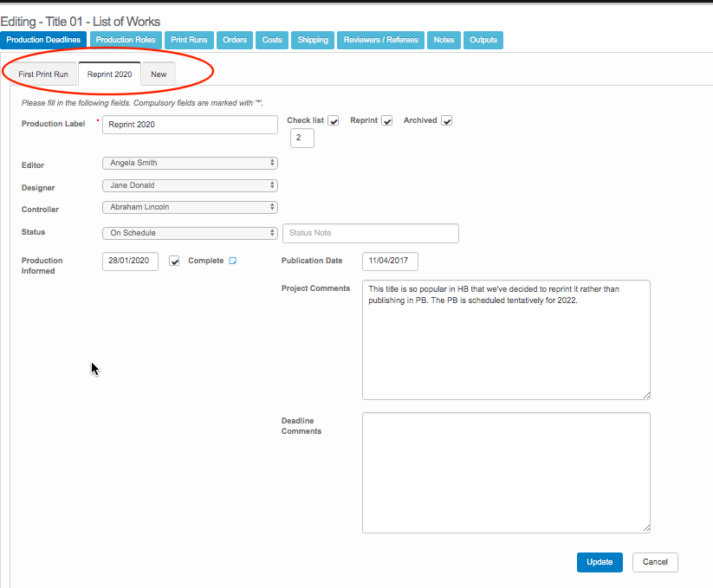The width and height of the screenshot is (713, 588).
Task: Toggle the Check list checkbox
Action: (334, 121)
